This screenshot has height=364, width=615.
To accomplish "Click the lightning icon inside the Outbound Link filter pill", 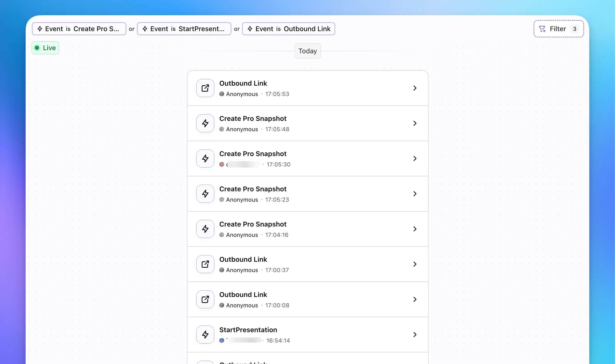I will (250, 29).
